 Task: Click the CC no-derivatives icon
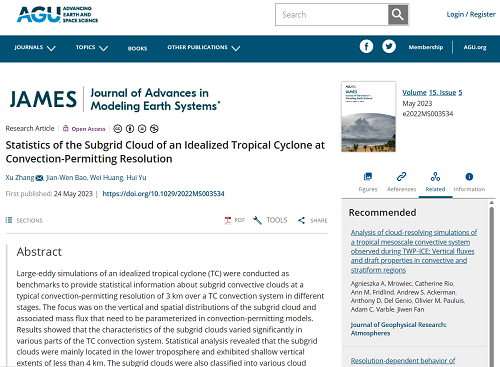pyautogui.click(x=142, y=129)
